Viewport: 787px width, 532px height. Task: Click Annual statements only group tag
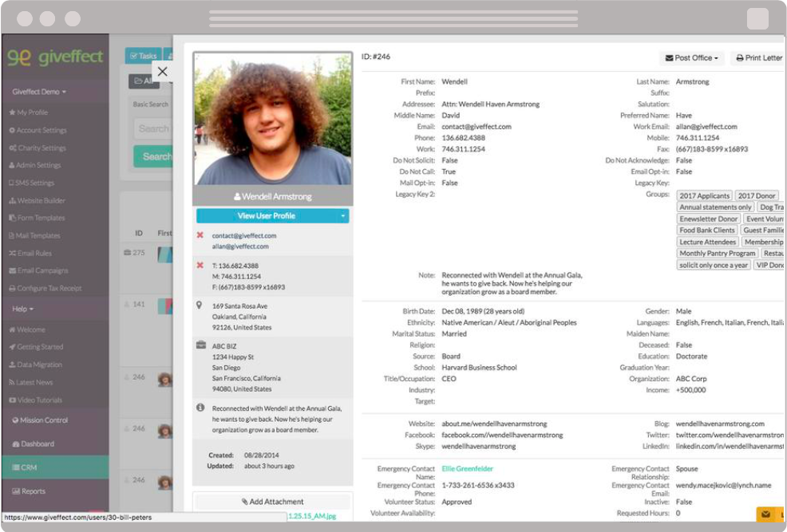point(715,207)
